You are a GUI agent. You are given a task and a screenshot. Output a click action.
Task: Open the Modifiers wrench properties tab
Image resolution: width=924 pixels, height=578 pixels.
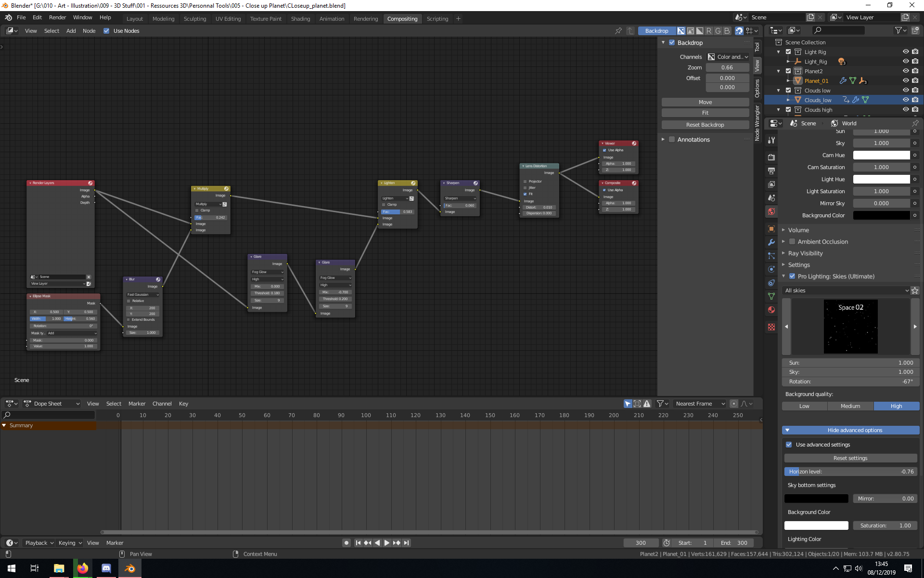(771, 242)
